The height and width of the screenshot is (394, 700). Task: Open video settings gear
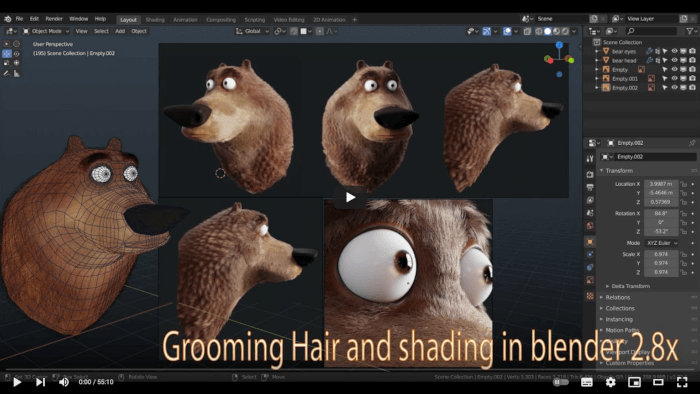coord(610,382)
